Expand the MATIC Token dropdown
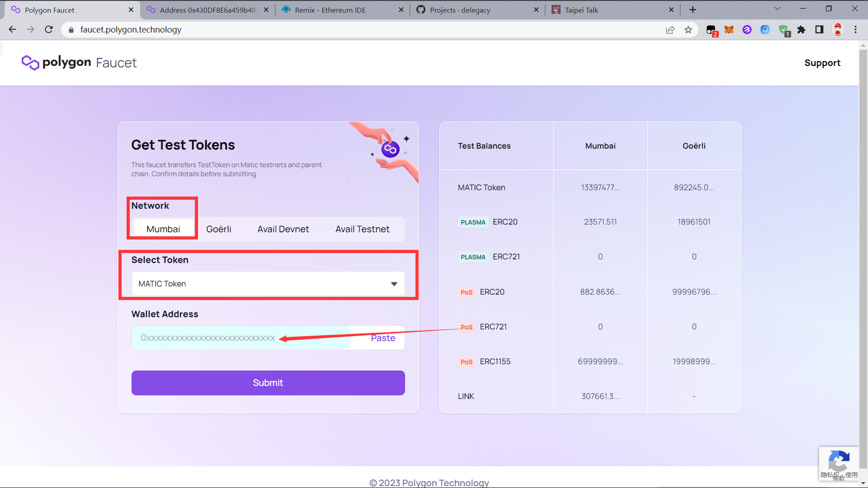This screenshot has width=868, height=488. [268, 284]
